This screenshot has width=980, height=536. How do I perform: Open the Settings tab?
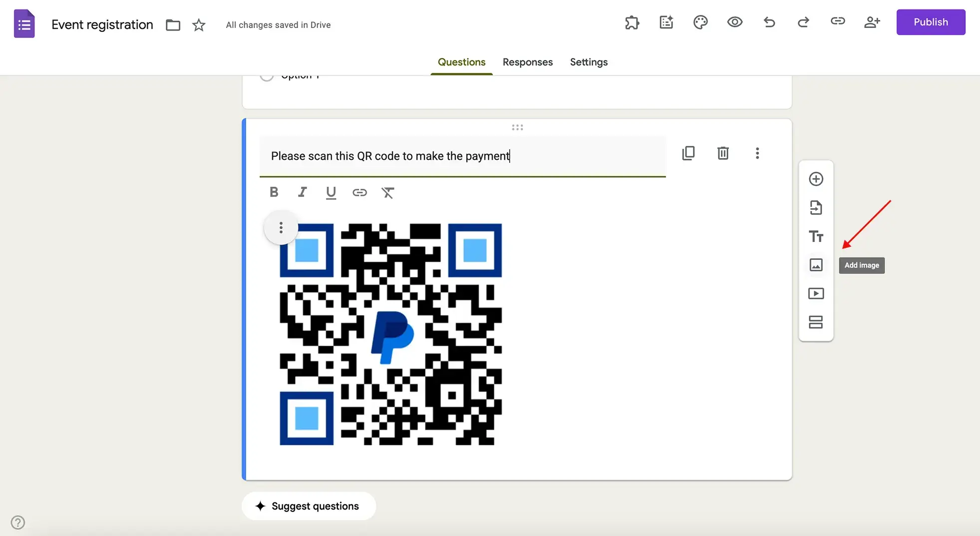(x=589, y=62)
